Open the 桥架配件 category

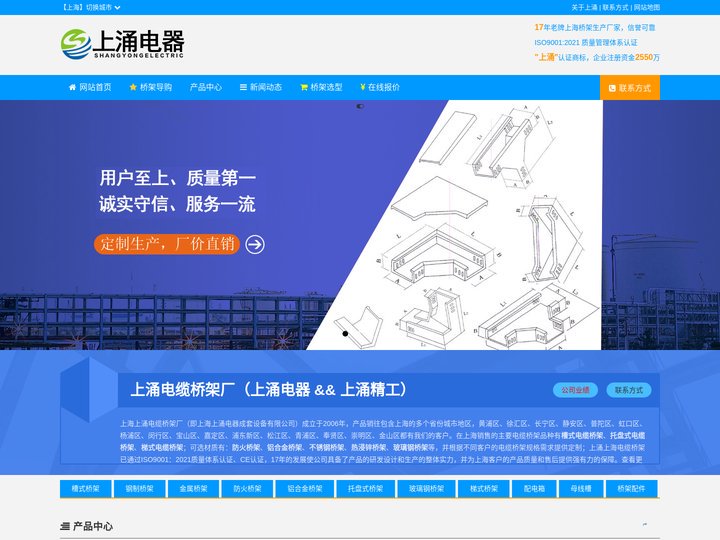coord(632,489)
